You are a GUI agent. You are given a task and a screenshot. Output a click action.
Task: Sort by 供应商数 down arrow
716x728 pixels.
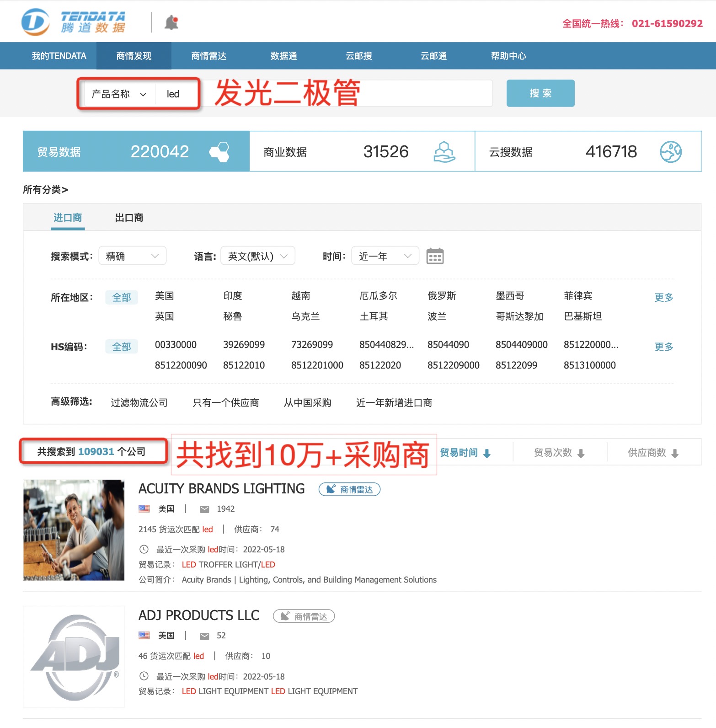point(675,453)
